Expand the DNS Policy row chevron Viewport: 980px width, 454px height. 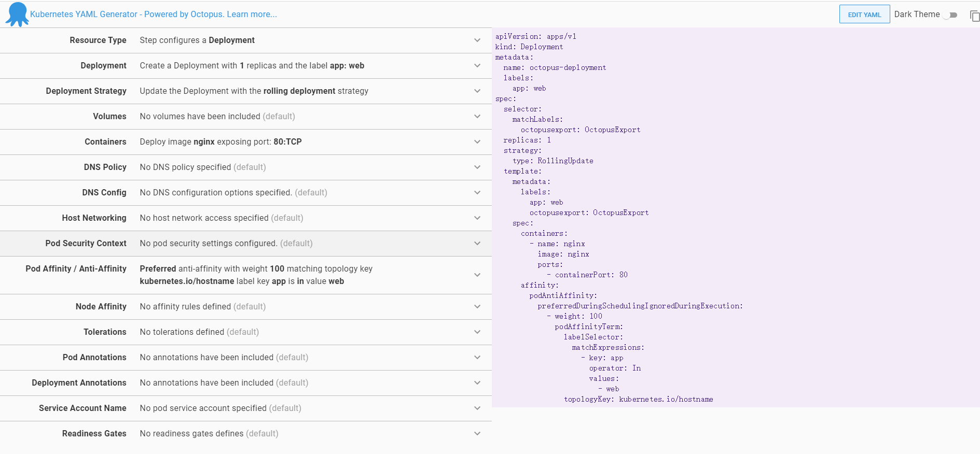[x=477, y=167]
